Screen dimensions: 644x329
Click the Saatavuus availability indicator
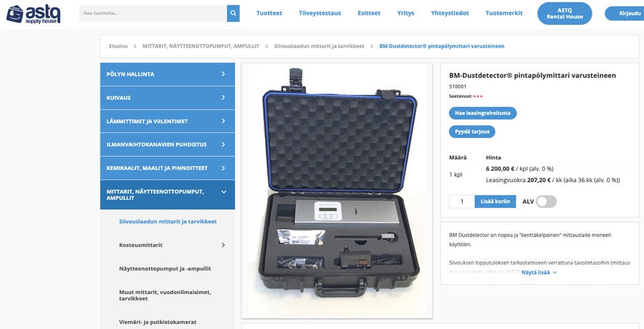pyautogui.click(x=466, y=96)
